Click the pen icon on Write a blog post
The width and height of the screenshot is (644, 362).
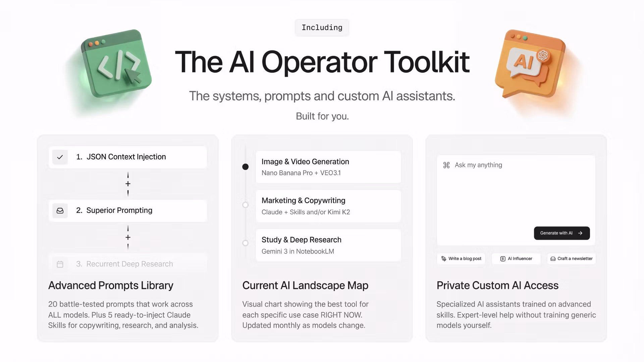pos(444,258)
